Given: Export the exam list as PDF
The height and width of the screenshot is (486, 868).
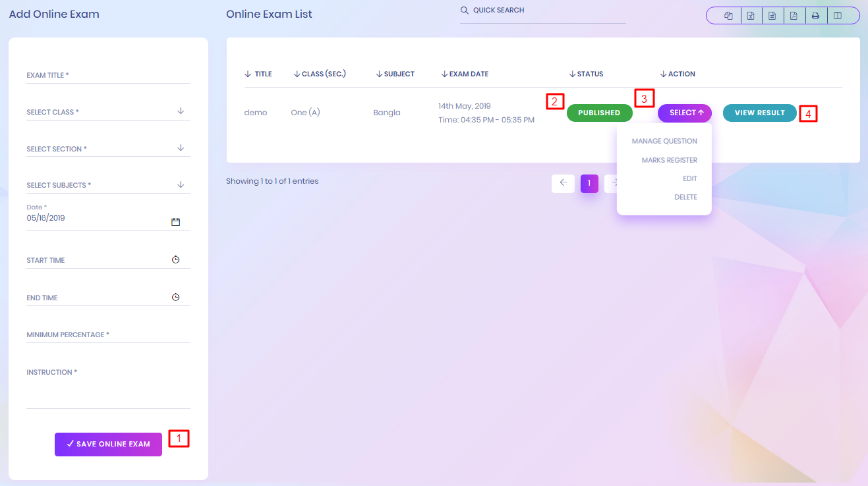Looking at the screenshot, I should tap(794, 16).
